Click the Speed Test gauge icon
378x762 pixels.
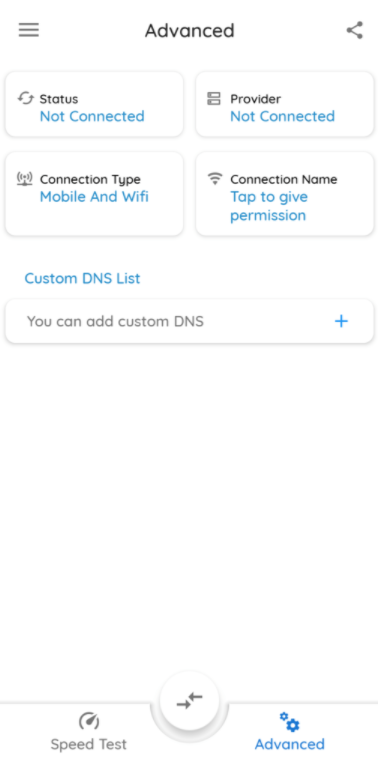coord(89,721)
